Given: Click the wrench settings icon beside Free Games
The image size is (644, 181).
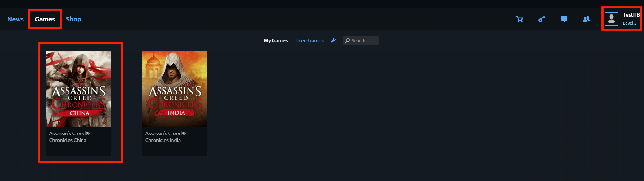Looking at the screenshot, I should click(333, 40).
